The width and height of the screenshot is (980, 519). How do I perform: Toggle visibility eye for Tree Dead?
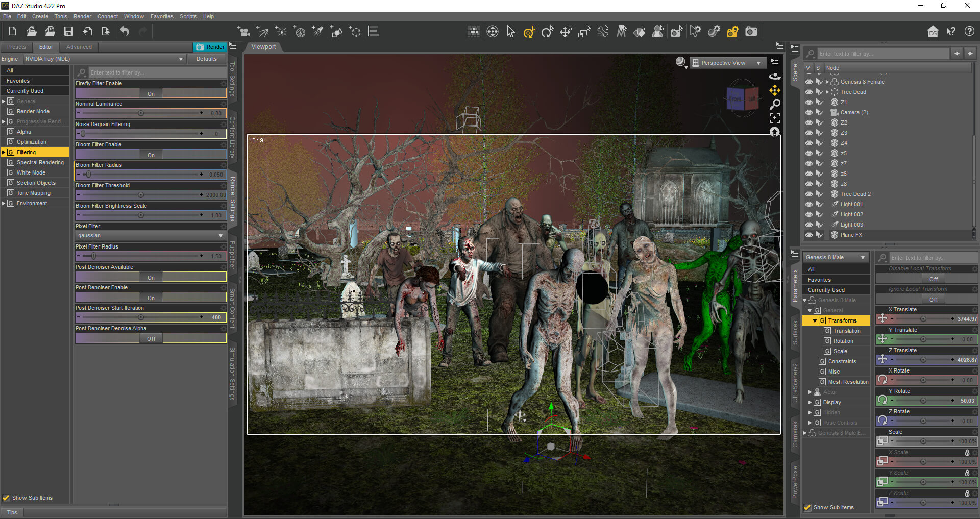tap(809, 92)
